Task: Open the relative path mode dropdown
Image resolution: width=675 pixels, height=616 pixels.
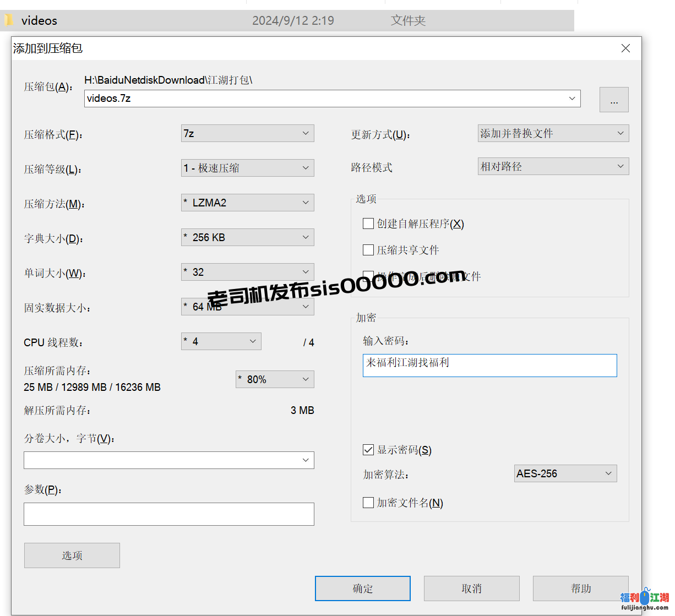Action: coord(553,166)
